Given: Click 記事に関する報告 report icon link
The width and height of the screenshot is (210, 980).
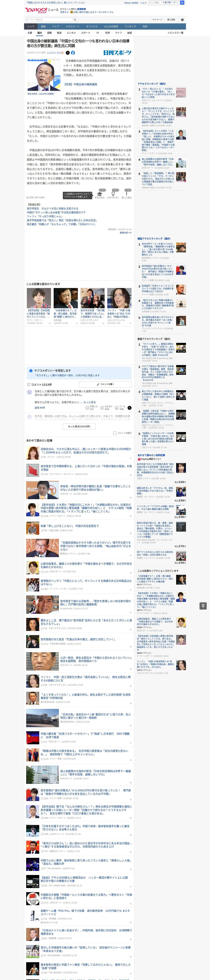Looking at the screenshot, I should (x=36, y=197).
